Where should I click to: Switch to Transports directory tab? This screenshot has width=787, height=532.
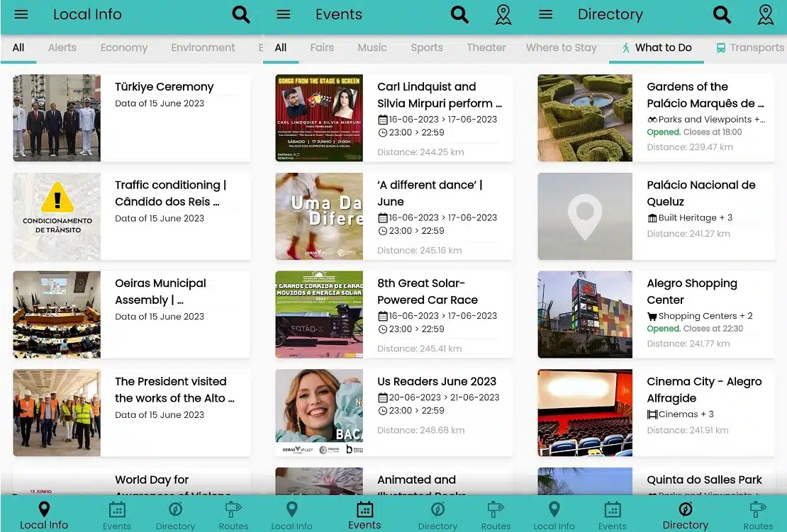pos(750,47)
